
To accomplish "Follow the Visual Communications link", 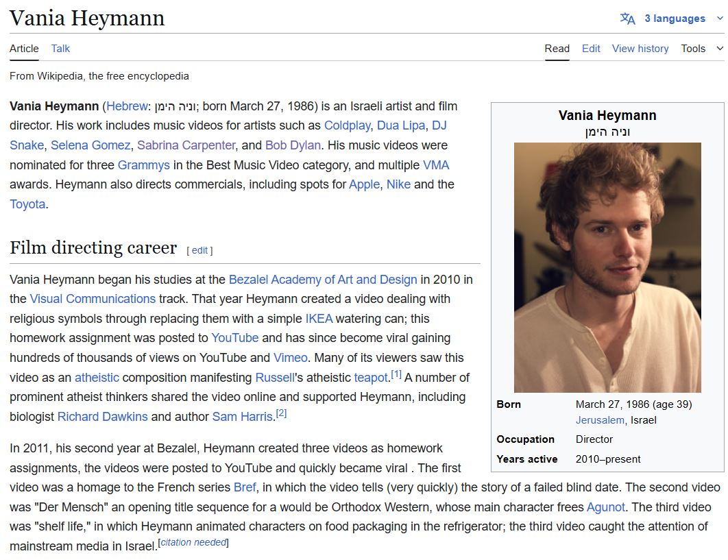I will [93, 299].
